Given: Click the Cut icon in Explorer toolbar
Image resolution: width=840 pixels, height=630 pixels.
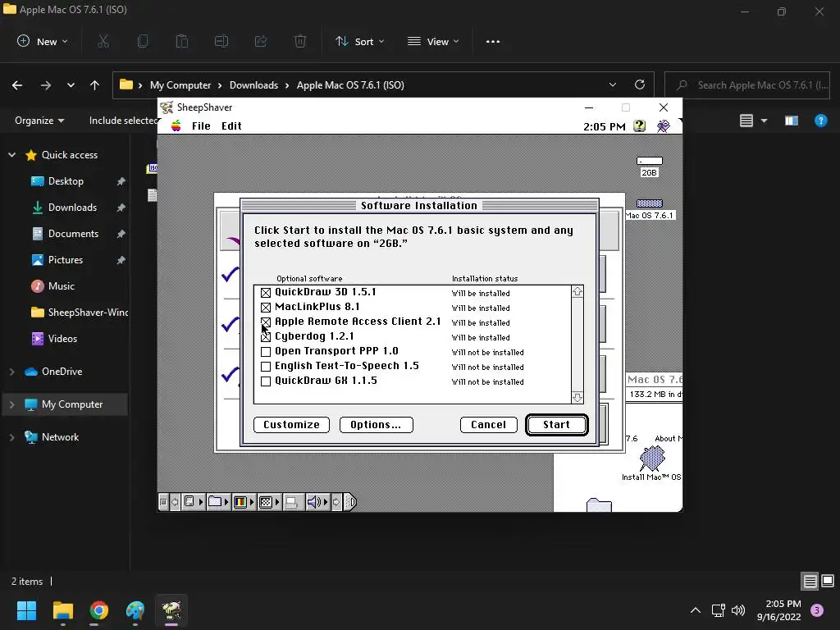Looking at the screenshot, I should point(103,41).
